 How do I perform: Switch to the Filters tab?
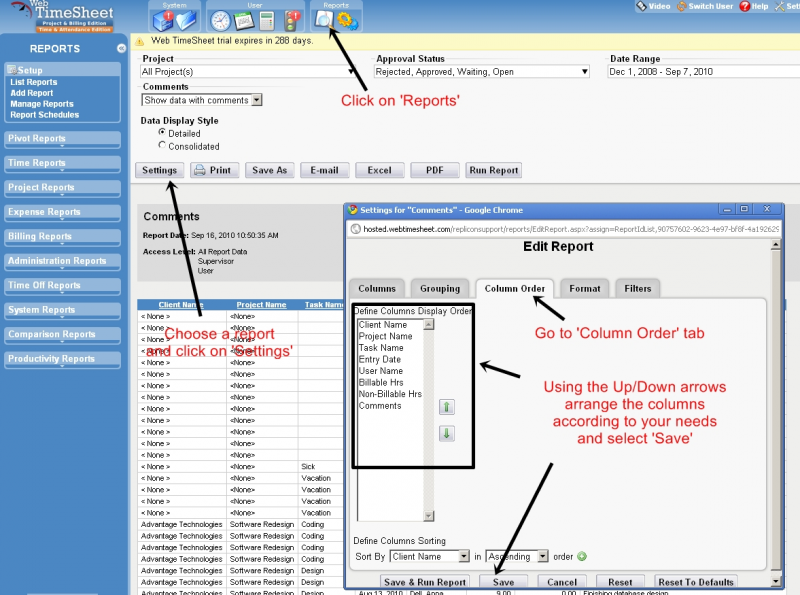point(638,288)
